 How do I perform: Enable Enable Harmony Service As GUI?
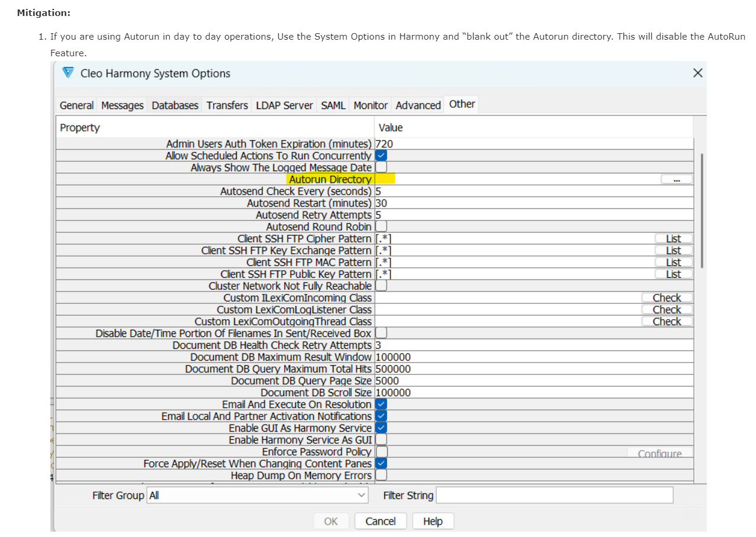click(381, 439)
